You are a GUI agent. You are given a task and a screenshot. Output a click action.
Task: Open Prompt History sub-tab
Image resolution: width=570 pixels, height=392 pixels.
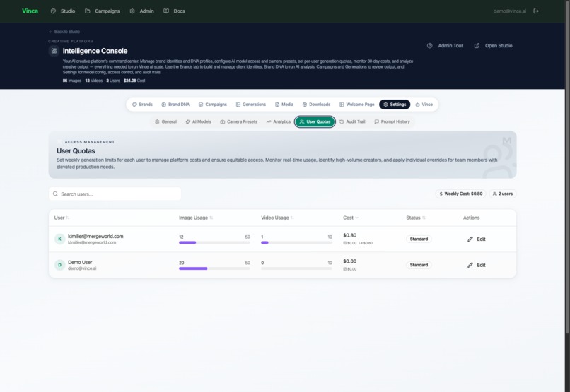point(392,122)
